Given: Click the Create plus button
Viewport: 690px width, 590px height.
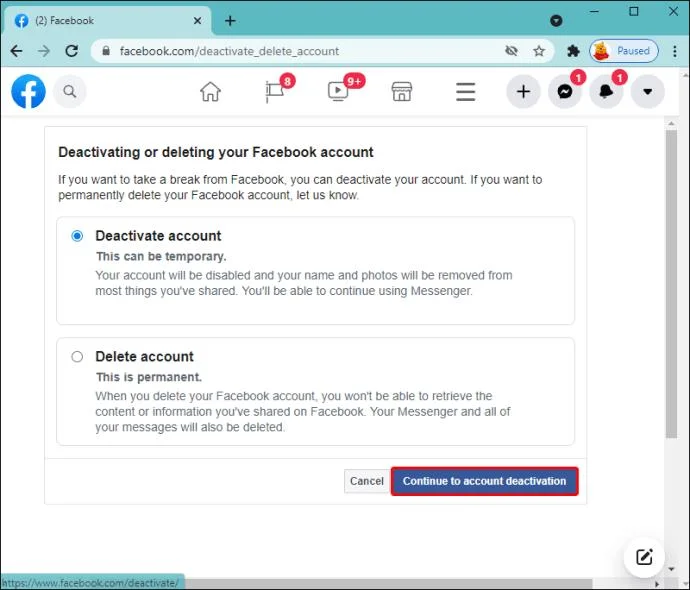Looking at the screenshot, I should (523, 92).
